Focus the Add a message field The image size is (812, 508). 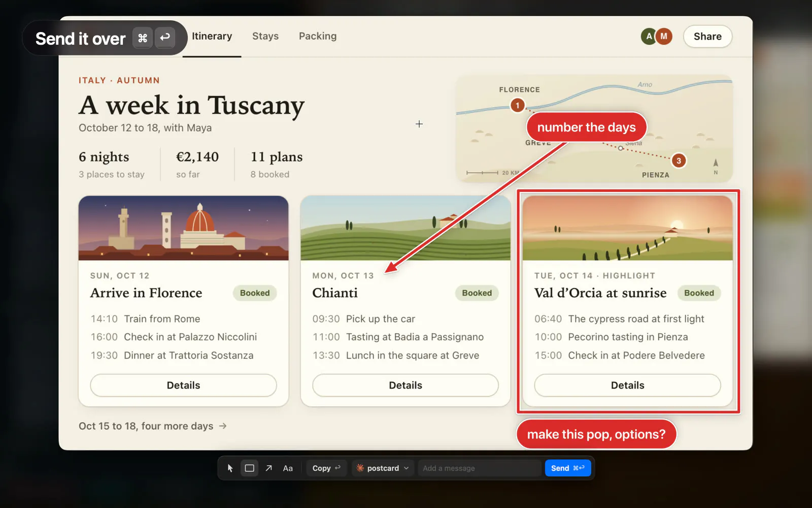pyautogui.click(x=480, y=468)
